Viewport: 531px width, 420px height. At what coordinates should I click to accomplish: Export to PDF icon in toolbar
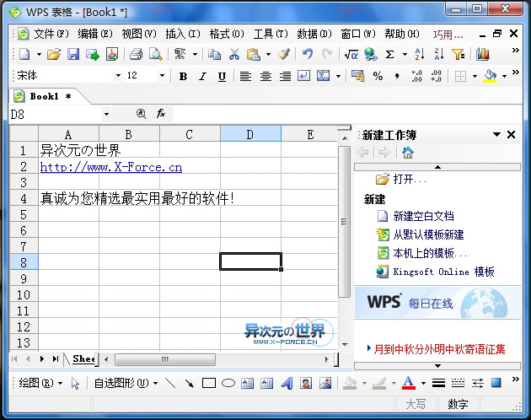(x=112, y=54)
